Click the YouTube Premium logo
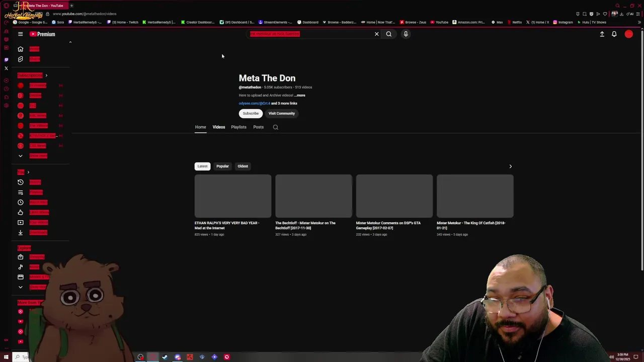 coord(42,34)
